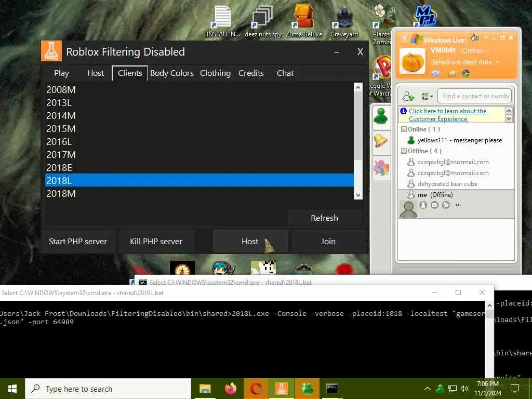Open the Zuma Deluxe desktop shortcut
The width and height of the screenshot is (532, 399).
(303, 21)
